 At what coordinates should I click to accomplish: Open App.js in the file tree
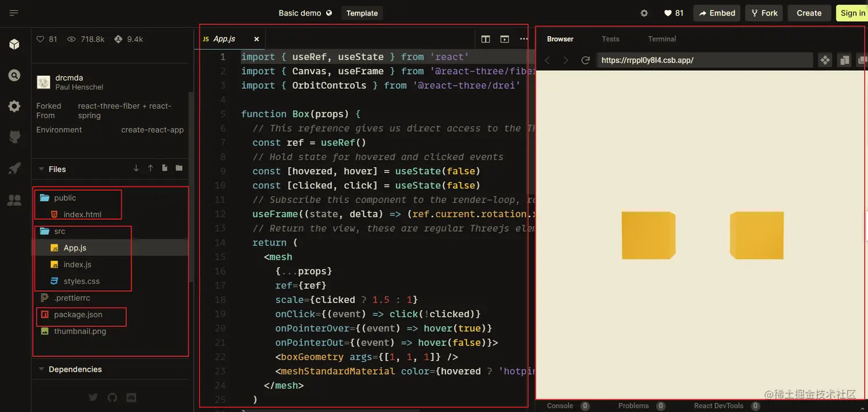tap(75, 248)
